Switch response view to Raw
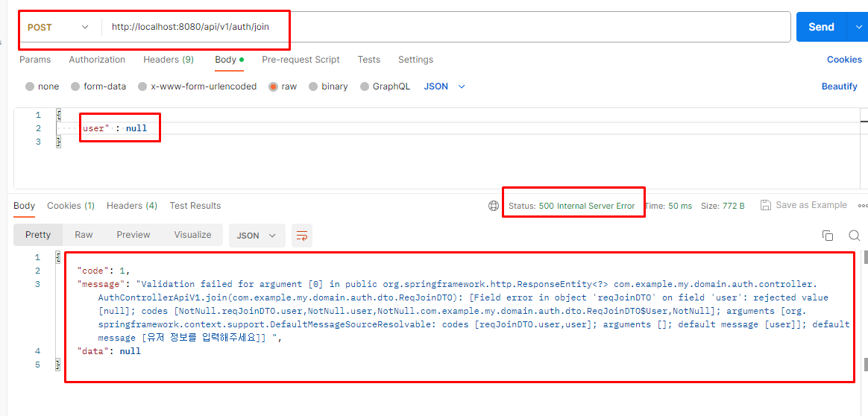Viewport: 868px width, 416px height. click(84, 235)
